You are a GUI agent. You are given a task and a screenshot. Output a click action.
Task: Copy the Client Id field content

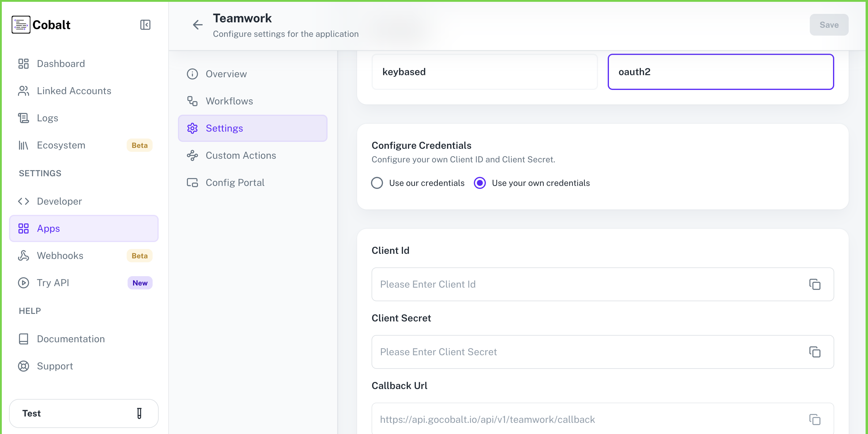pyautogui.click(x=815, y=284)
